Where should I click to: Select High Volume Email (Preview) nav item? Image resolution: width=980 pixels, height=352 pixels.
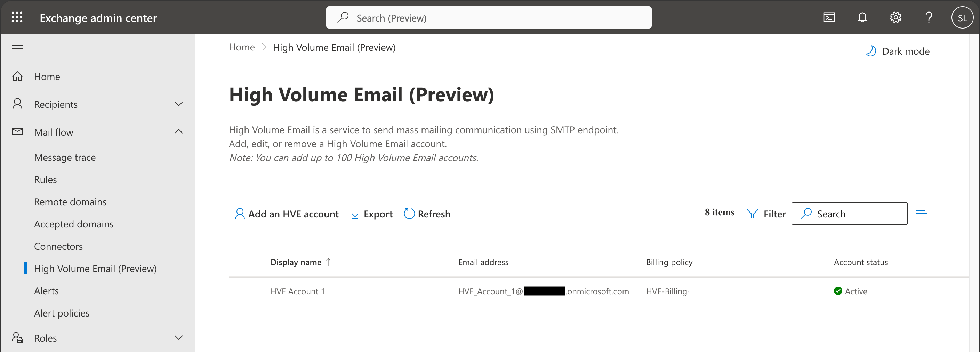pos(95,269)
